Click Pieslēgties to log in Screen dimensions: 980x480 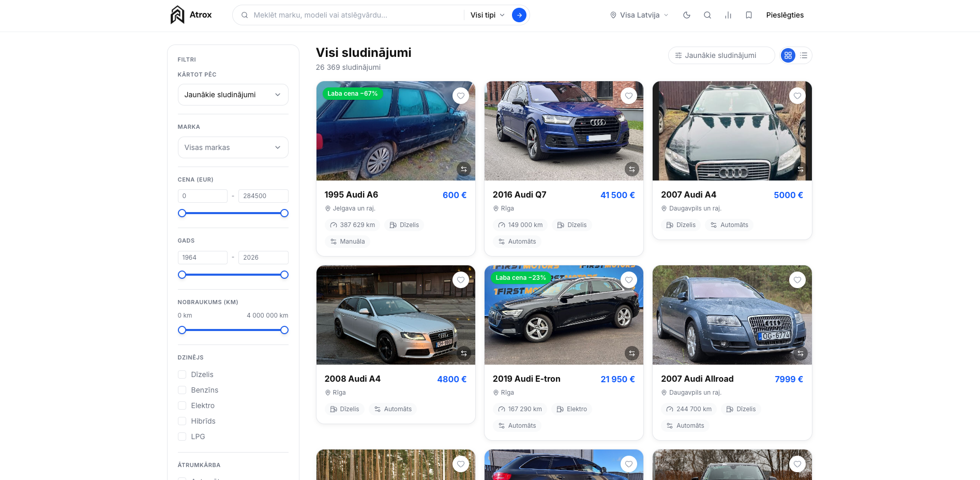click(x=785, y=15)
